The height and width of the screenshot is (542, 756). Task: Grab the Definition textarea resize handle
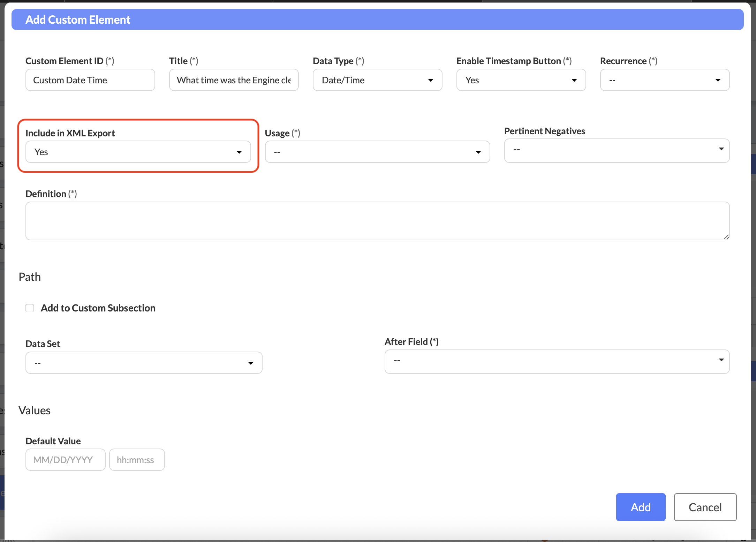[x=726, y=237]
